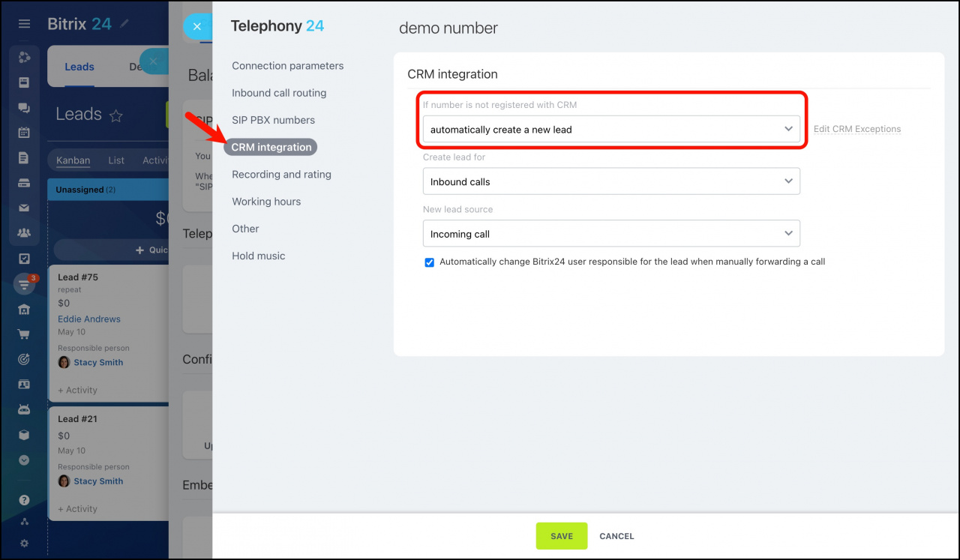Select the Kanban view
960x560 pixels.
pyautogui.click(x=73, y=160)
